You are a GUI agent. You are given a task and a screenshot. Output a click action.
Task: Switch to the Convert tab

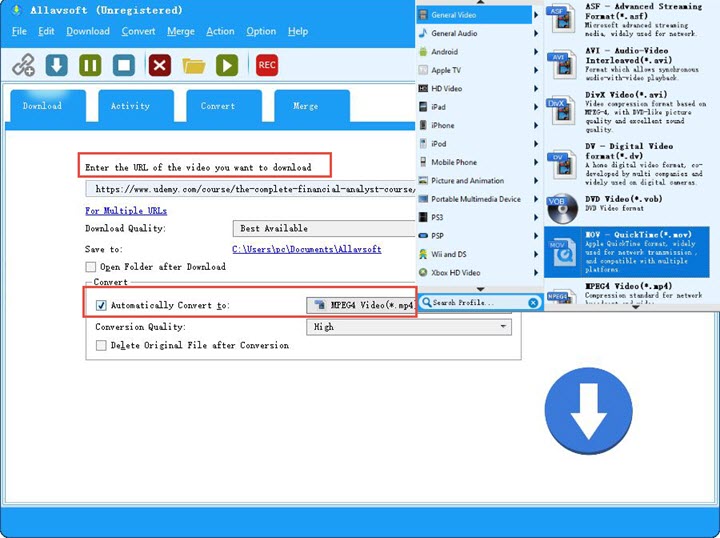click(224, 106)
